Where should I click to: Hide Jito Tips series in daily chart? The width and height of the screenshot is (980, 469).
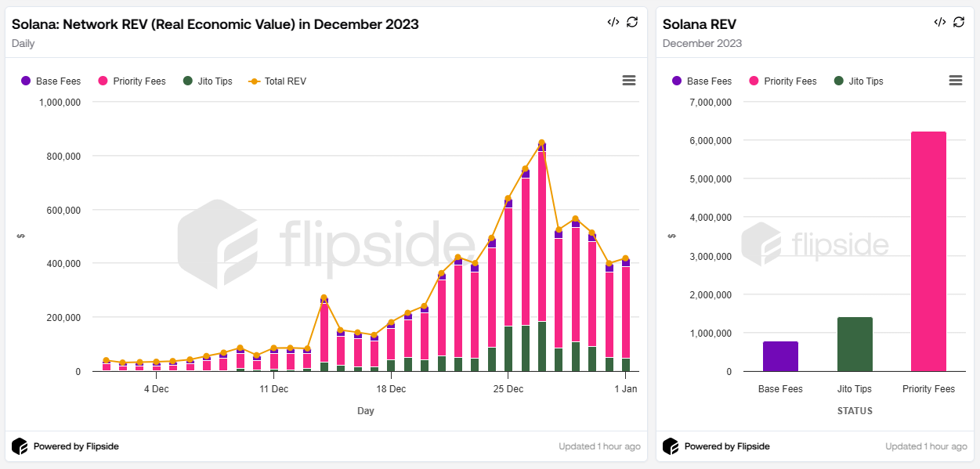208,81
